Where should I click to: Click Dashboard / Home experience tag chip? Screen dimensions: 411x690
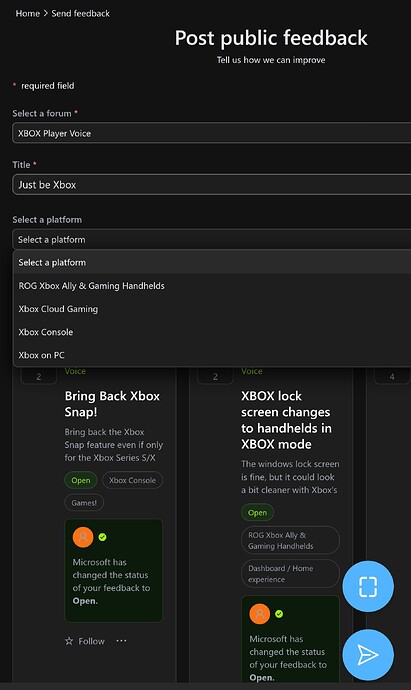(x=290, y=573)
